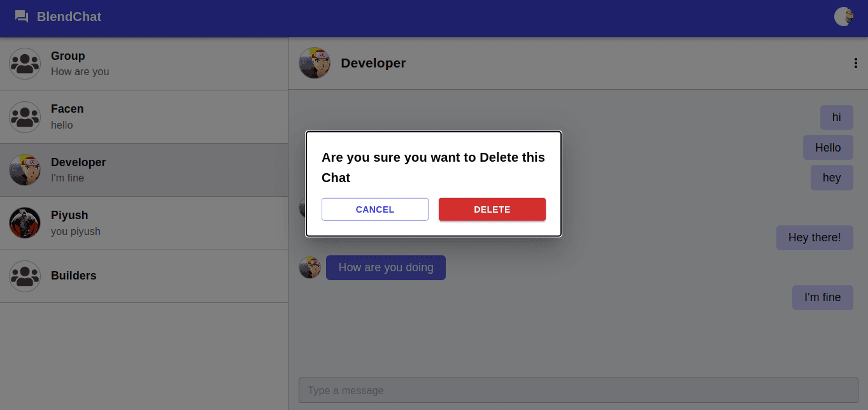Open the Builders chat entry
The width and height of the screenshot is (868, 410).
(x=144, y=276)
